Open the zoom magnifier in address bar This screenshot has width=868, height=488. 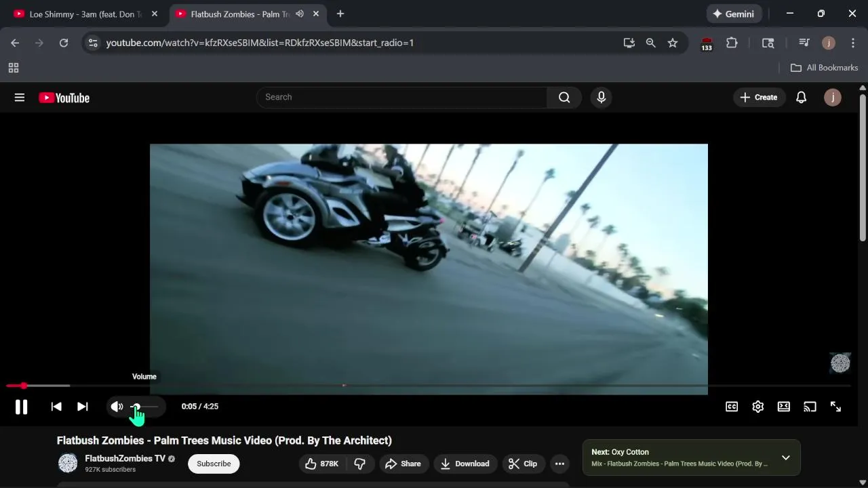click(x=651, y=43)
